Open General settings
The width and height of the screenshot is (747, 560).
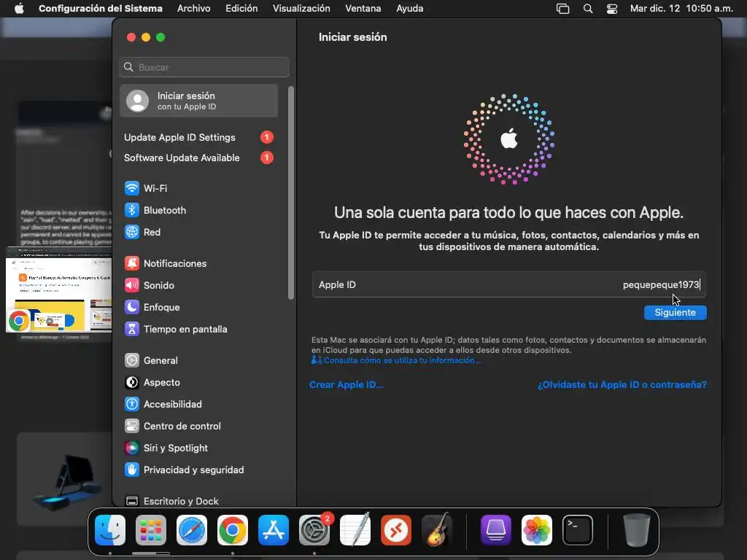coord(151,360)
